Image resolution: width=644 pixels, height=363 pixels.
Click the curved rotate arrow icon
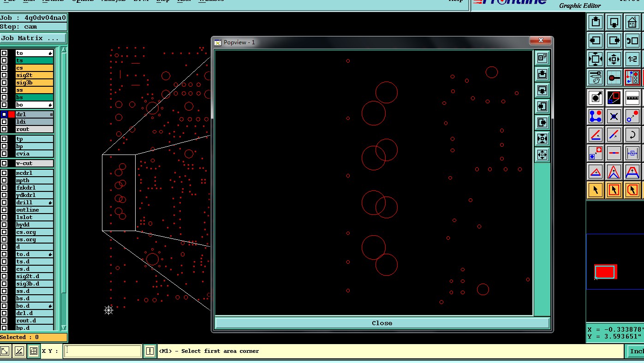tap(632, 134)
